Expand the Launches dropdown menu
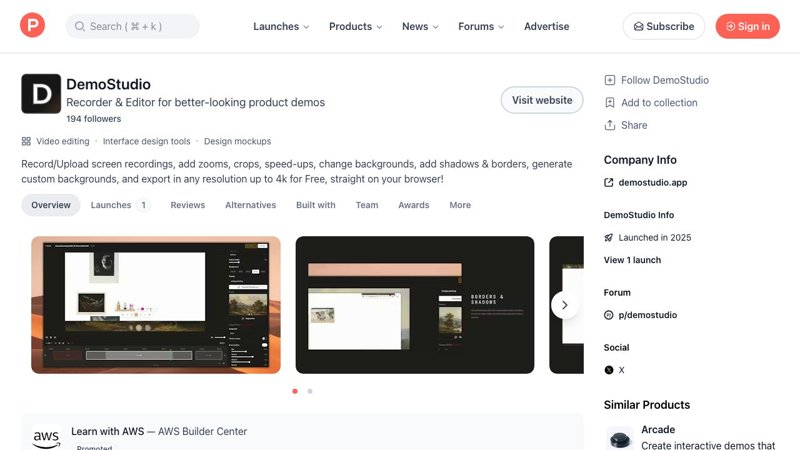This screenshot has width=800, height=450. click(281, 27)
